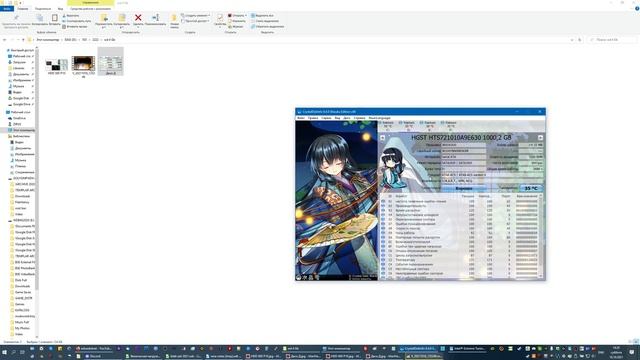
Task: Open Сервис menu in CrystalDiskInfo
Action: 326,118
